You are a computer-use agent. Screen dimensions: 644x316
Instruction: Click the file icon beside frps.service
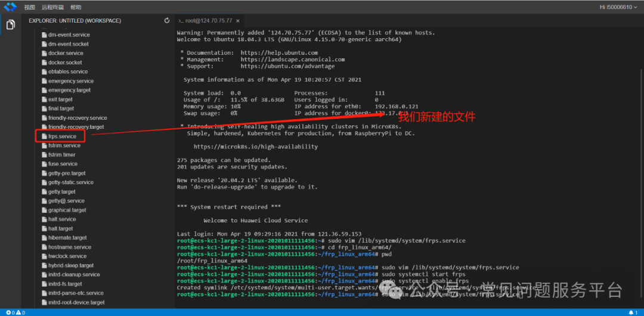tap(44, 136)
